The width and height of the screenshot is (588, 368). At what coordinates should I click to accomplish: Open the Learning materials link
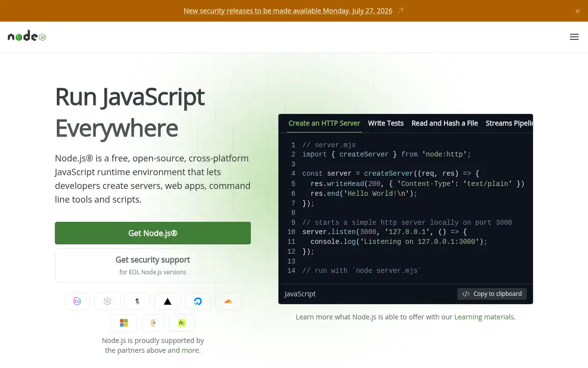pyautogui.click(x=484, y=317)
